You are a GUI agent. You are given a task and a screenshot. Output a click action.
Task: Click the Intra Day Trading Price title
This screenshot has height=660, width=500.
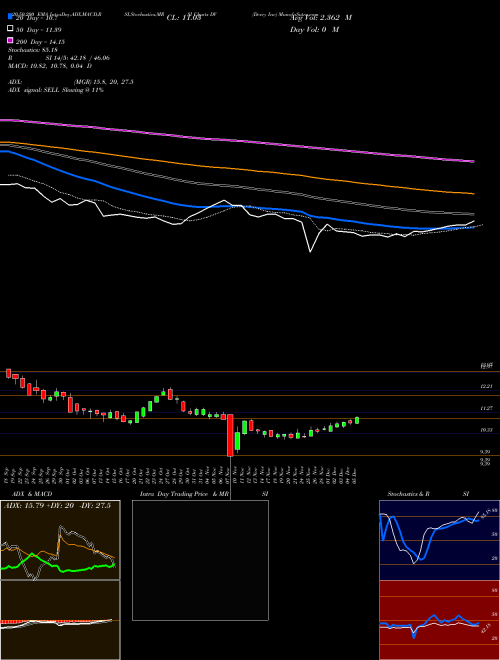click(x=184, y=494)
